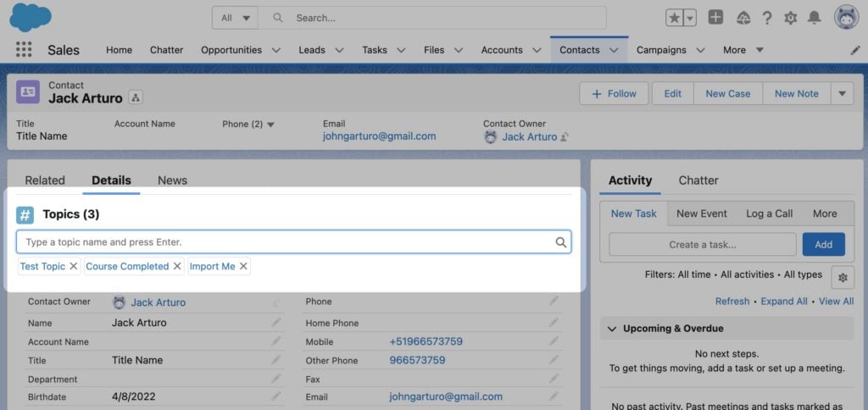
Task: Edit the Birthdate field pencil icon
Action: coord(275,396)
